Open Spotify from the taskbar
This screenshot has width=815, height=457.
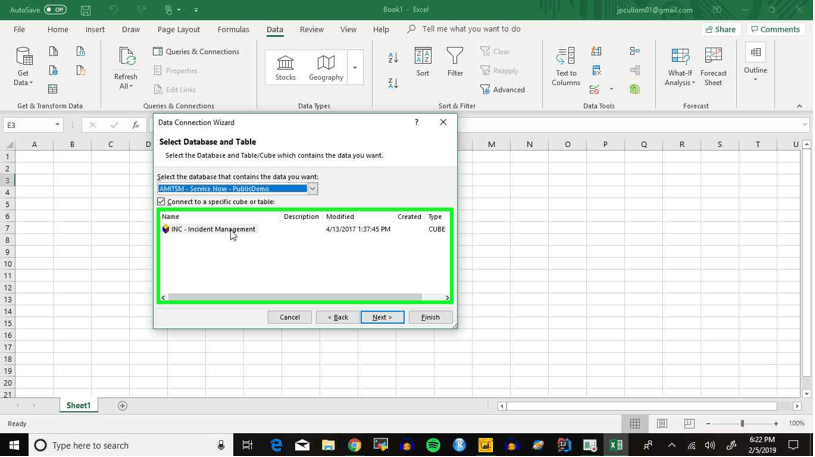(433, 446)
